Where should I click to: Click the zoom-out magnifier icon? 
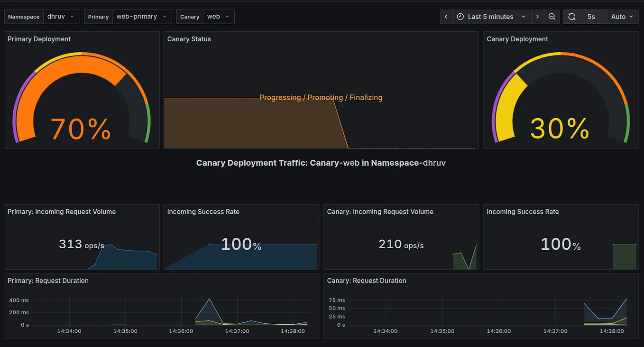tap(552, 16)
